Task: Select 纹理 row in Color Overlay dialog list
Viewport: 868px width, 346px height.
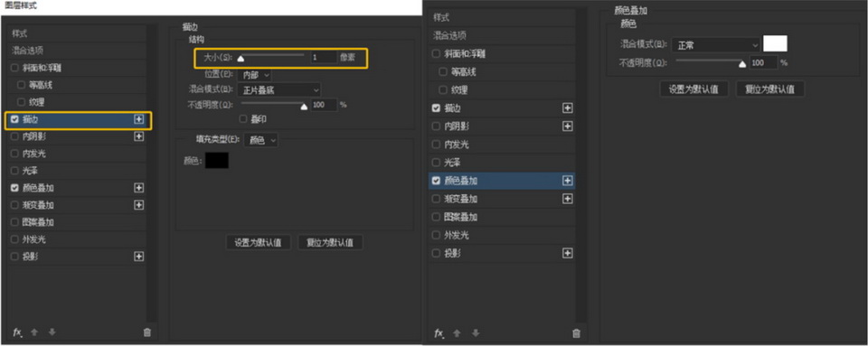Action: (503, 90)
